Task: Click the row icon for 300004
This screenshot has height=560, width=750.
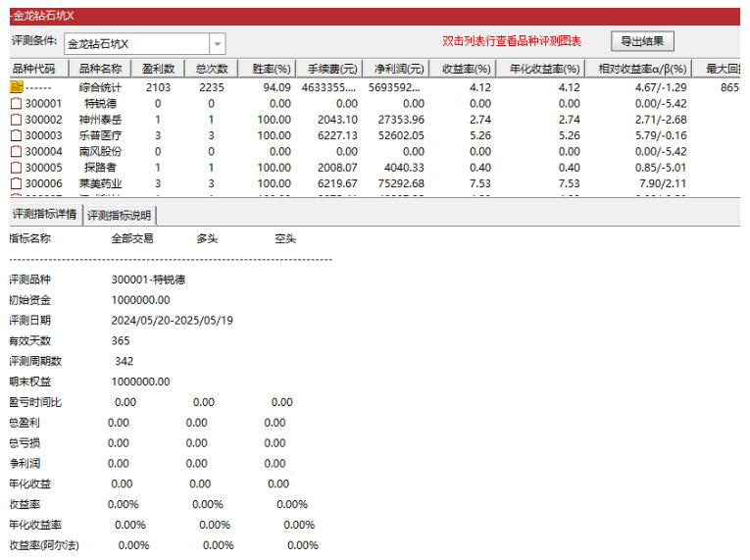Action: pyautogui.click(x=17, y=151)
